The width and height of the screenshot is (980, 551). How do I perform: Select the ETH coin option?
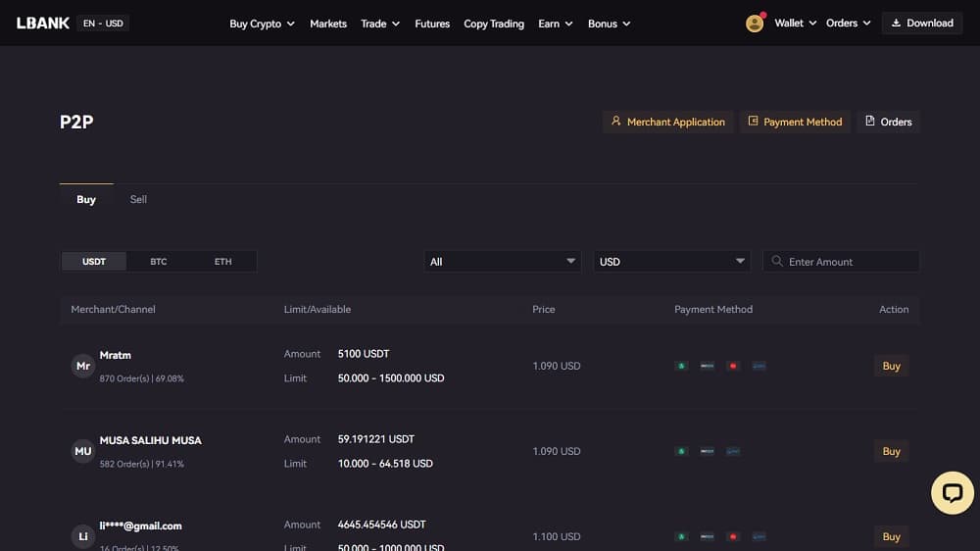(x=223, y=262)
